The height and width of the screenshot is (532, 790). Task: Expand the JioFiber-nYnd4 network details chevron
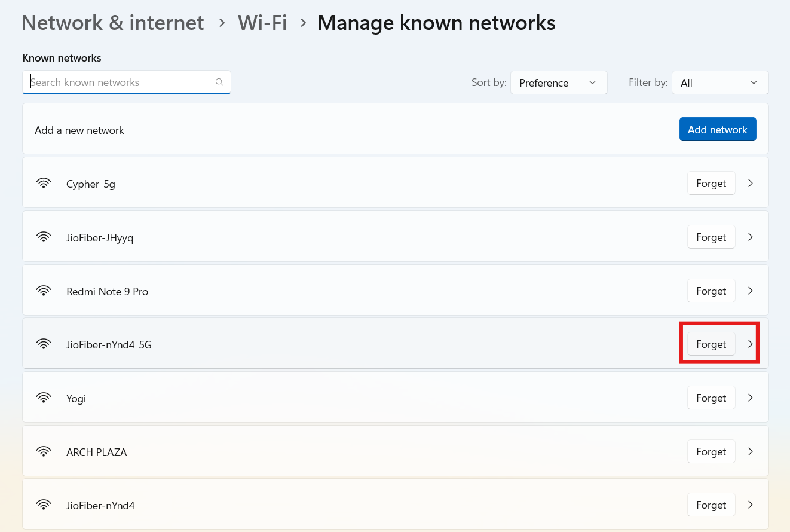click(x=751, y=505)
